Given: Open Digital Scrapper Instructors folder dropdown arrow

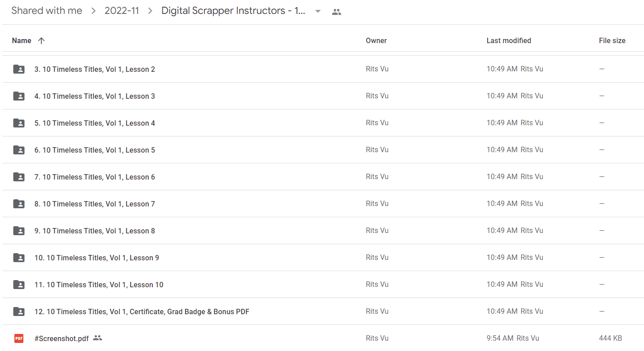Looking at the screenshot, I should coord(318,12).
